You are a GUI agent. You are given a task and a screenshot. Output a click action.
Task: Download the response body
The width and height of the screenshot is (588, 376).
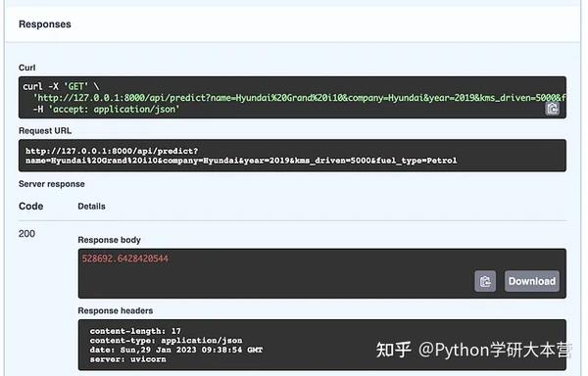click(532, 281)
